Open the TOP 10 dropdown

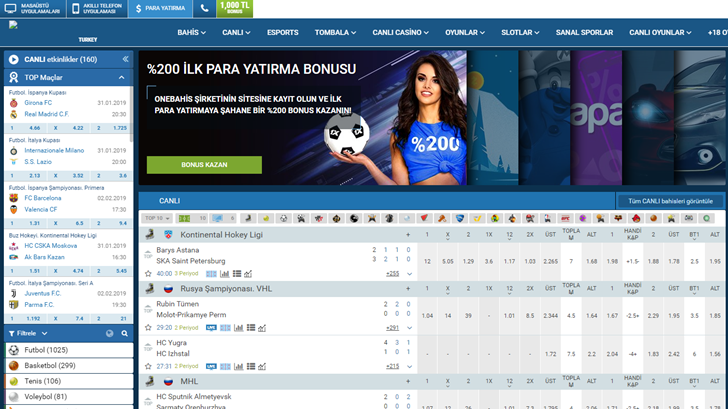coord(157,218)
